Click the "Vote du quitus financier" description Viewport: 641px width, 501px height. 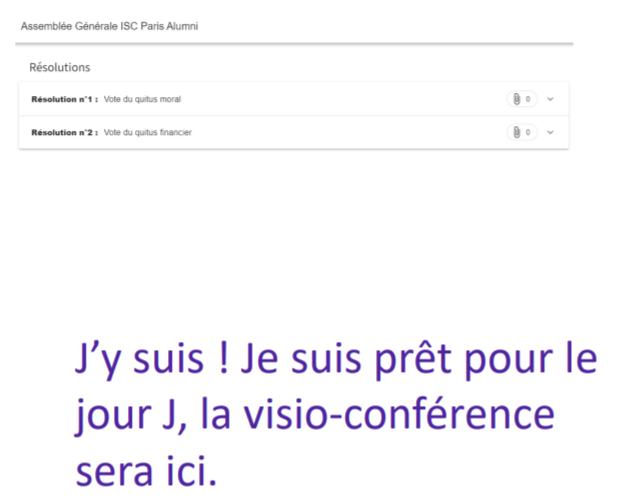[x=148, y=132]
